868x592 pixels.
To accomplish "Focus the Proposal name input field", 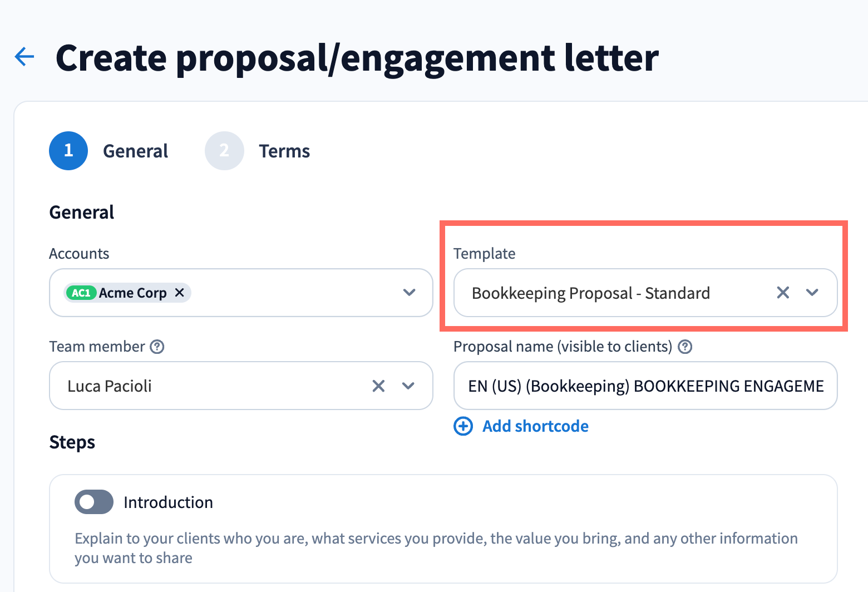I will 645,386.
